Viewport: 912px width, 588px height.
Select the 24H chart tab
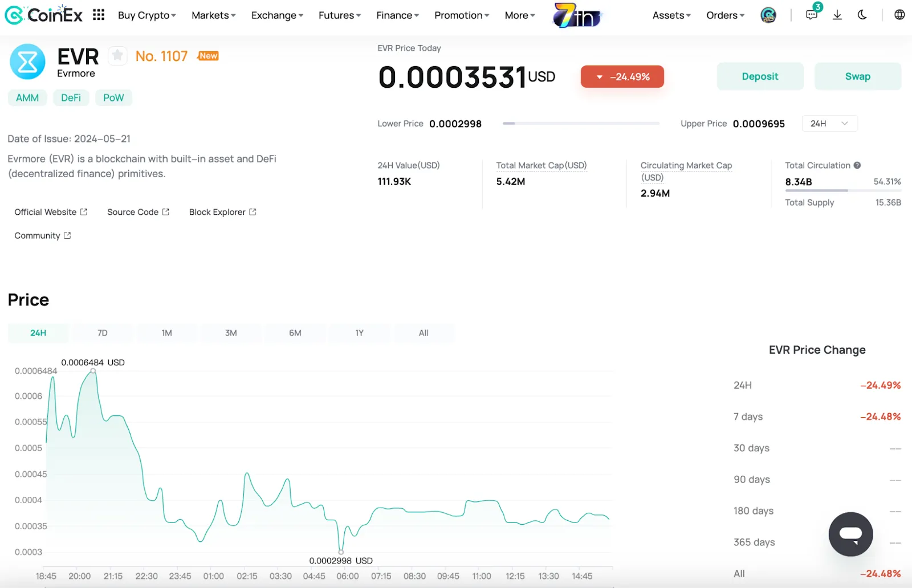point(38,333)
